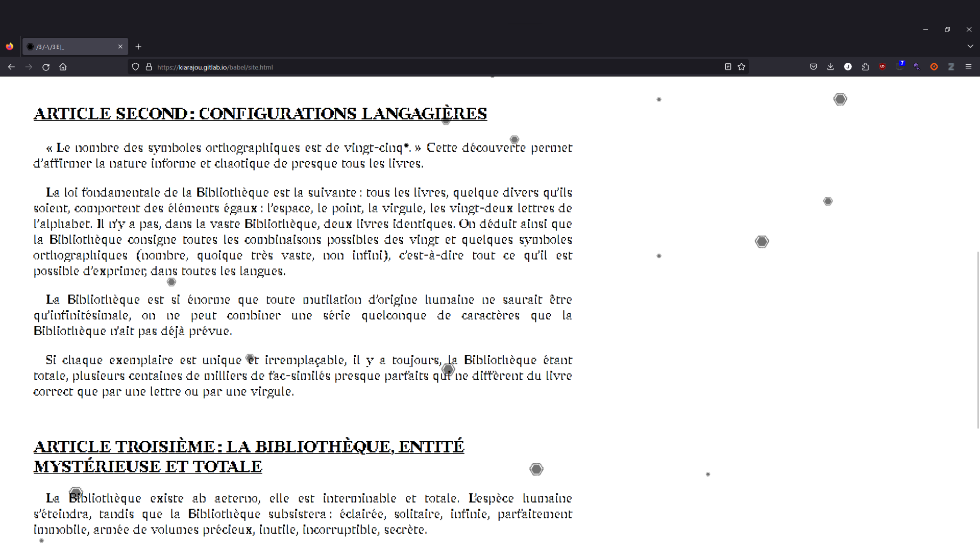The width and height of the screenshot is (980, 551).
Task: Go back to the previous page
Action: pyautogui.click(x=11, y=67)
